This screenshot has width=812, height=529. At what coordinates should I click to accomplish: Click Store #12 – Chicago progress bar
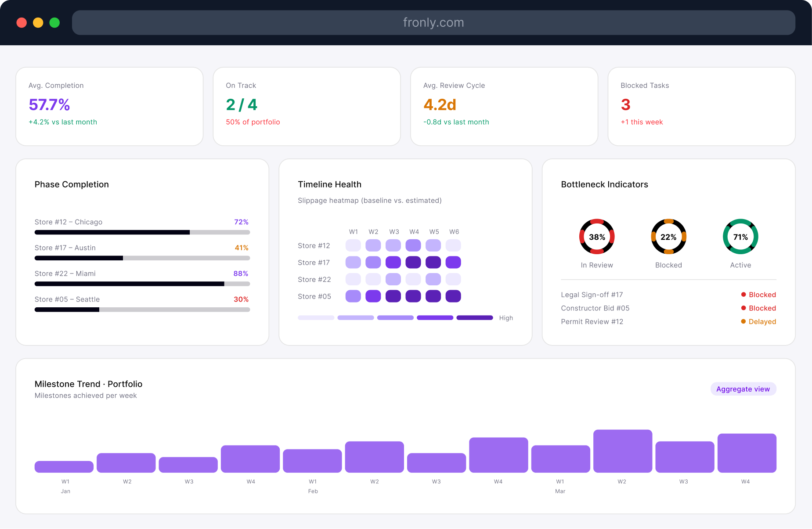pos(142,232)
